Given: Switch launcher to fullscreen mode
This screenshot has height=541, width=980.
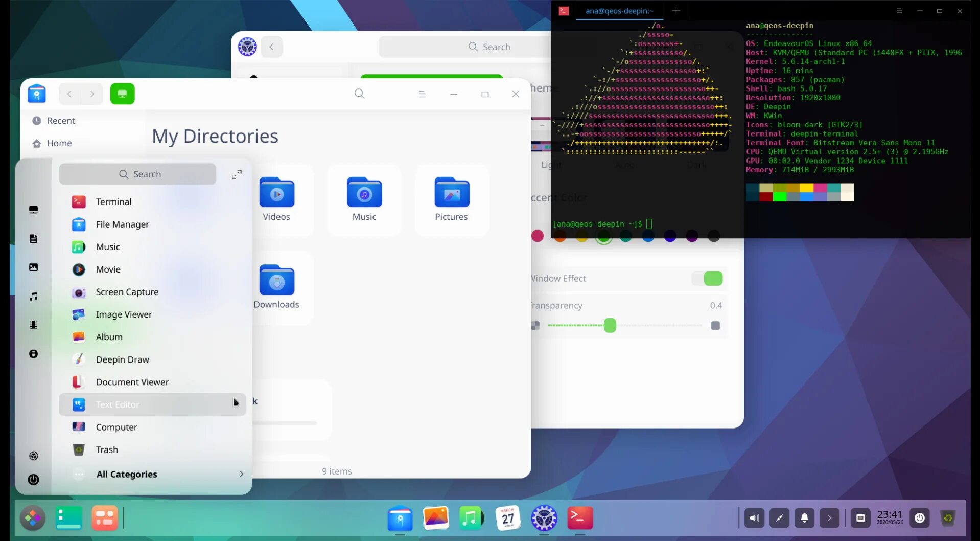Looking at the screenshot, I should click(237, 174).
